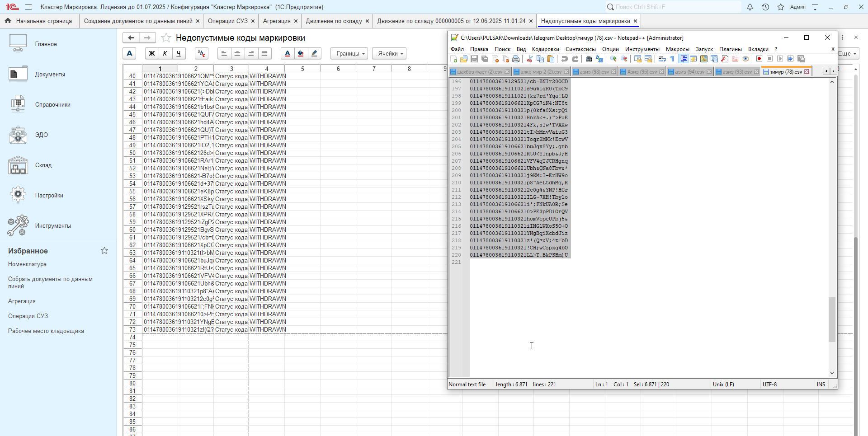This screenshot has width=868, height=436.
Task: Pick the cell fill color bucket
Action: click(x=301, y=53)
